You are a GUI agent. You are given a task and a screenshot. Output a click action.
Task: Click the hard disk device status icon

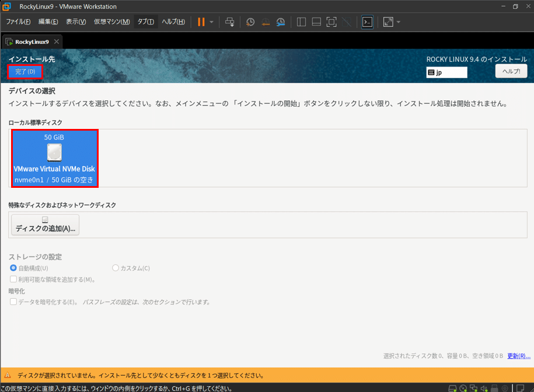coord(452,388)
